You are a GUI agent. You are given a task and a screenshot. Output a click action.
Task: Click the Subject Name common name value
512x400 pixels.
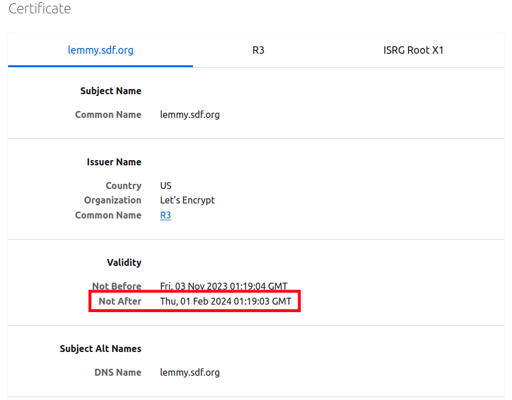[190, 115]
